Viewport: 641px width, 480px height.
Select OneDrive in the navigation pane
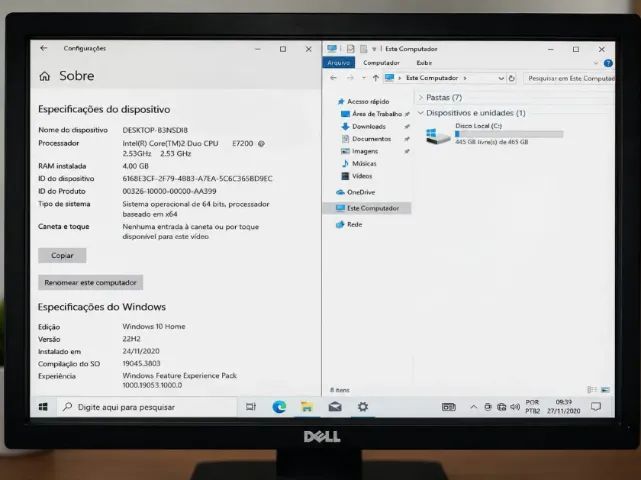tap(360, 192)
